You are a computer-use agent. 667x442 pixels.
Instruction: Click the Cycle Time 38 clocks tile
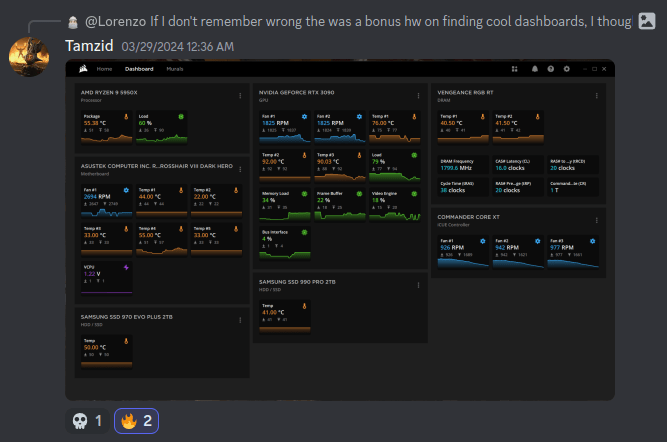tap(463, 187)
